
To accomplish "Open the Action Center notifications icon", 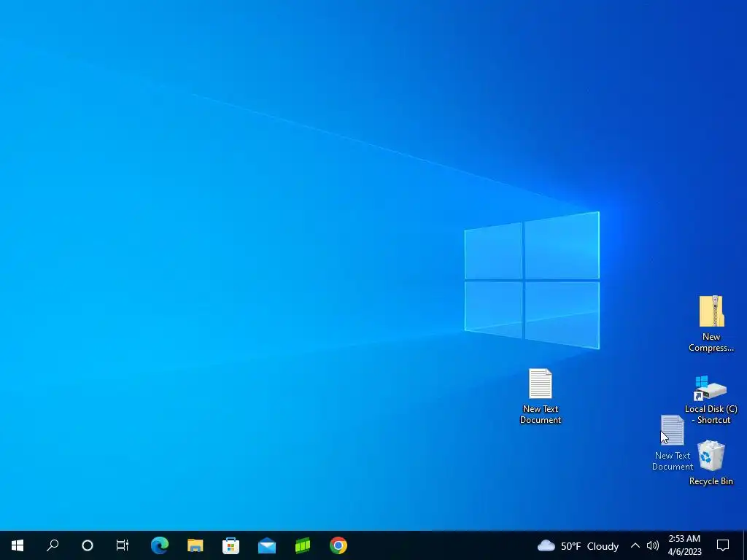I will pos(723,545).
